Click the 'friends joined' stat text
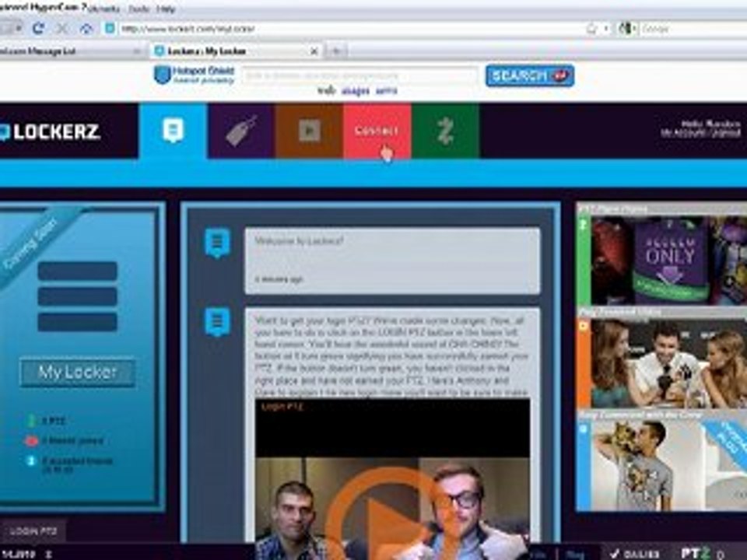747x560 pixels. 72,441
